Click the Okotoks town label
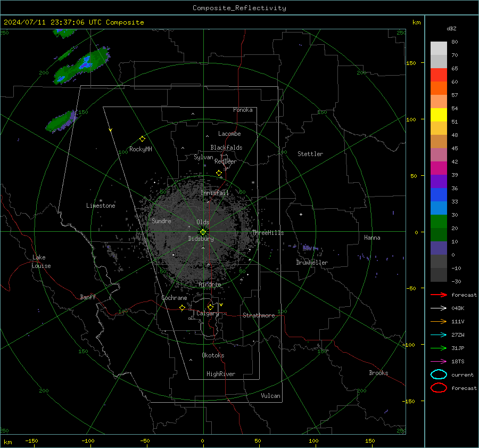 [213, 355]
